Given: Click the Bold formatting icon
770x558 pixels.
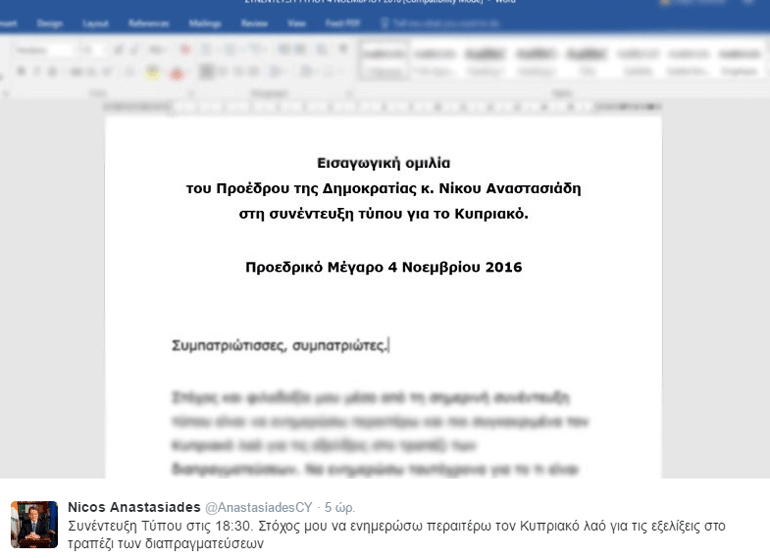Looking at the screenshot, I should [x=20, y=72].
